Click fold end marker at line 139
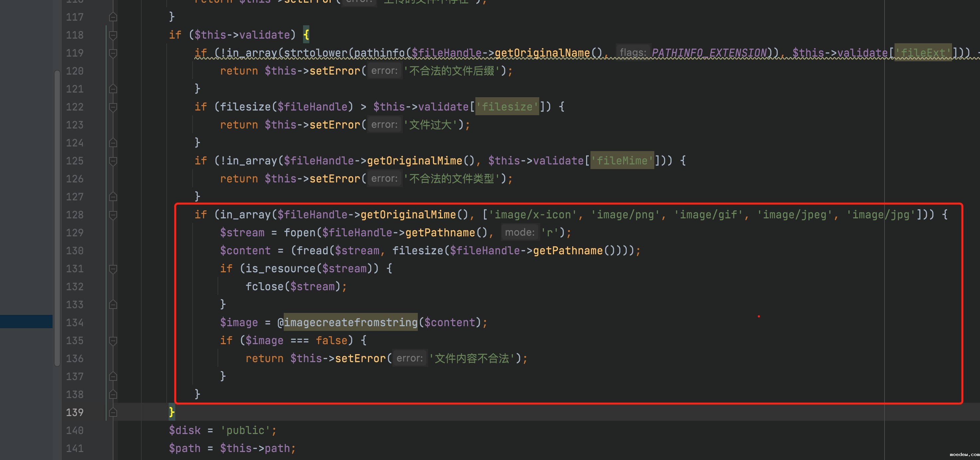The height and width of the screenshot is (460, 980). pyautogui.click(x=113, y=412)
